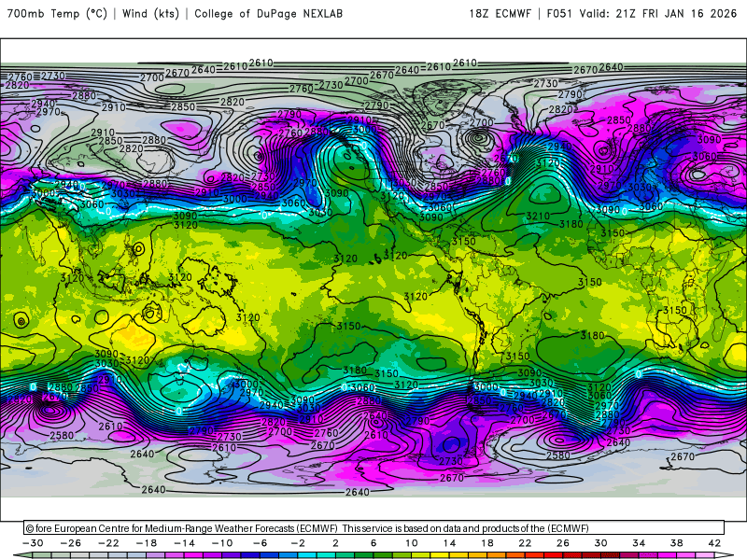Image resolution: width=747 pixels, height=560 pixels.
Task: Click the '26' color scale label
Action: click(563, 543)
